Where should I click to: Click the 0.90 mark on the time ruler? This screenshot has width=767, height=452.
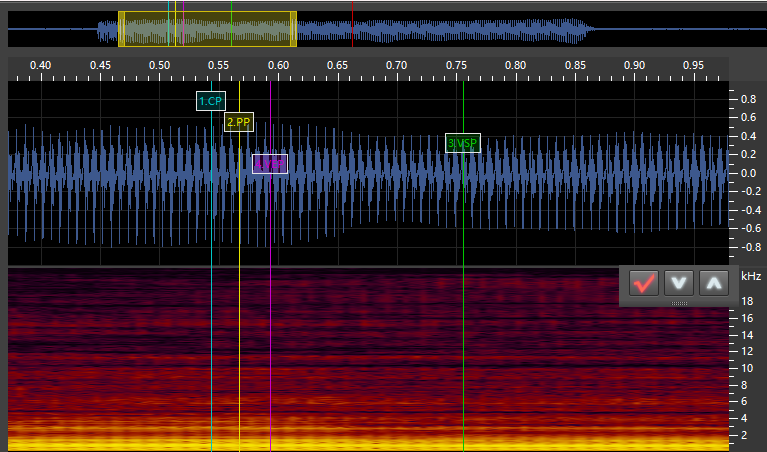coord(634,65)
